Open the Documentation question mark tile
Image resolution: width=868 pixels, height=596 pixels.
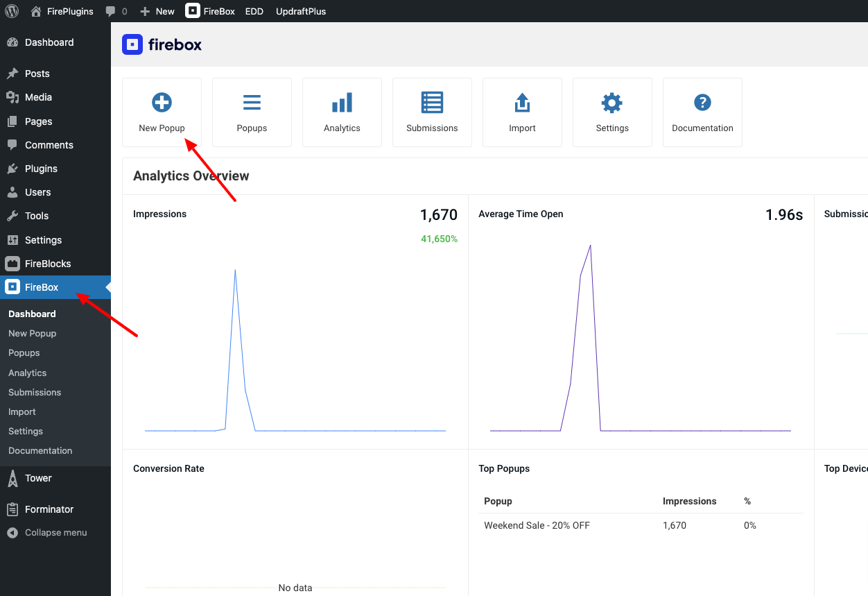click(x=702, y=112)
